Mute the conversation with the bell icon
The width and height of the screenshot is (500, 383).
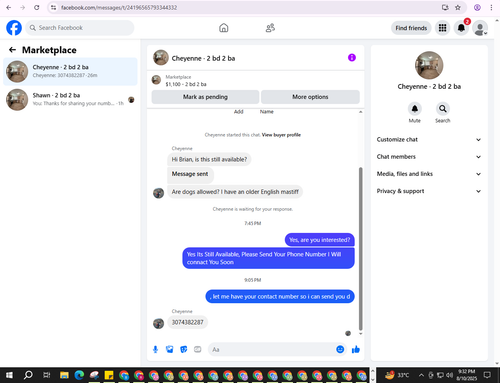tap(415, 109)
